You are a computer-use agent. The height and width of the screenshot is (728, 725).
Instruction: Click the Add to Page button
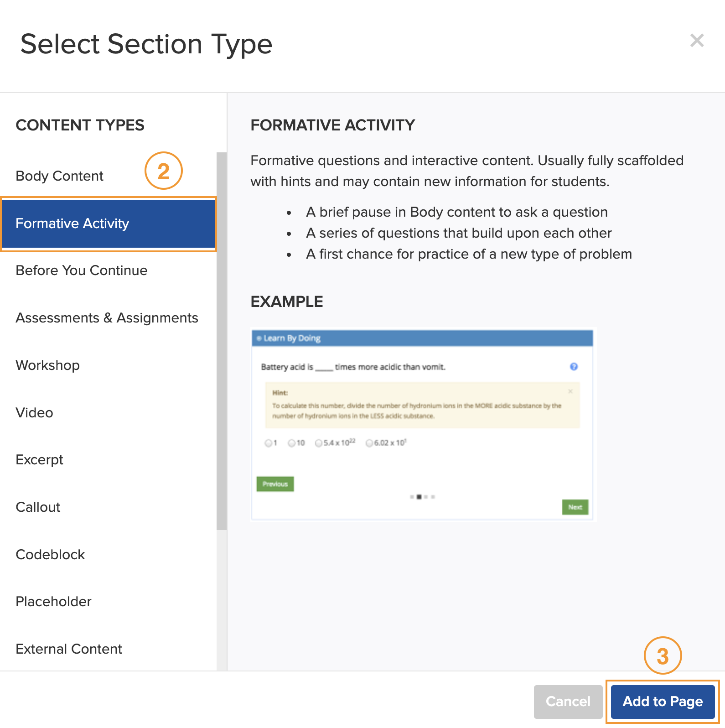coord(663,702)
